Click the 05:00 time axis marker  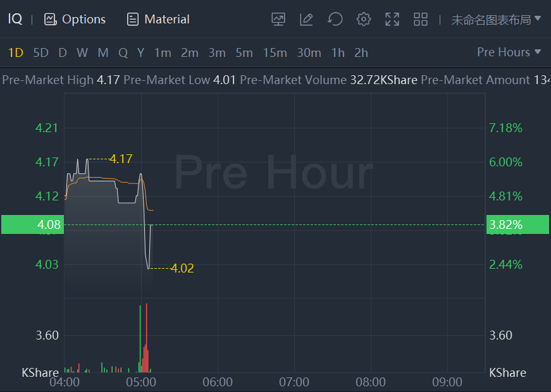(x=141, y=382)
